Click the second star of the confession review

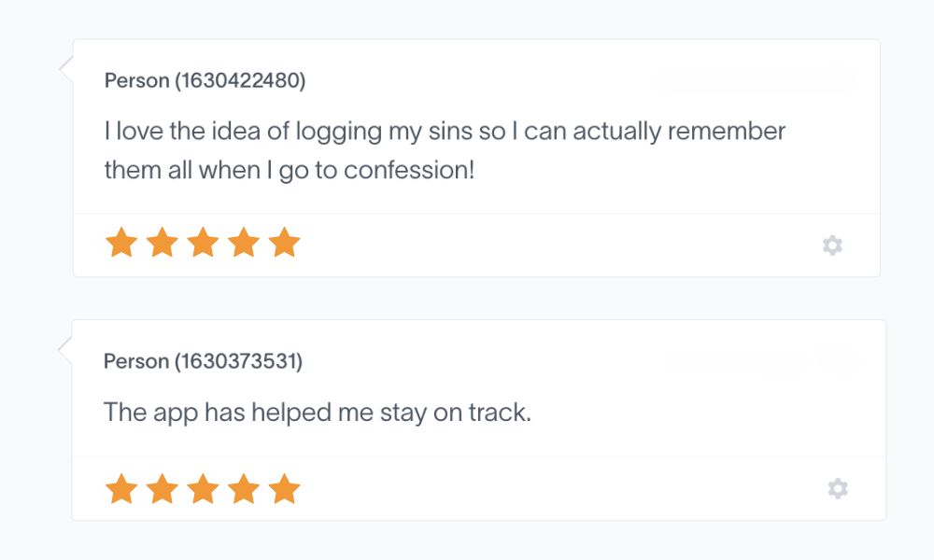pos(162,242)
